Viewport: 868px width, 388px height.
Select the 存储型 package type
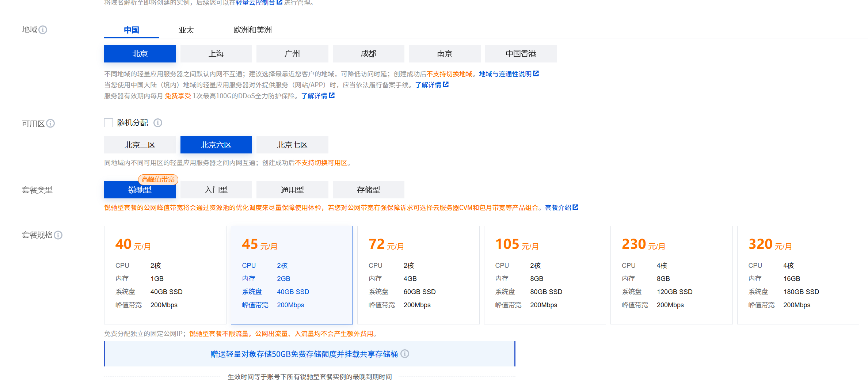(x=368, y=189)
